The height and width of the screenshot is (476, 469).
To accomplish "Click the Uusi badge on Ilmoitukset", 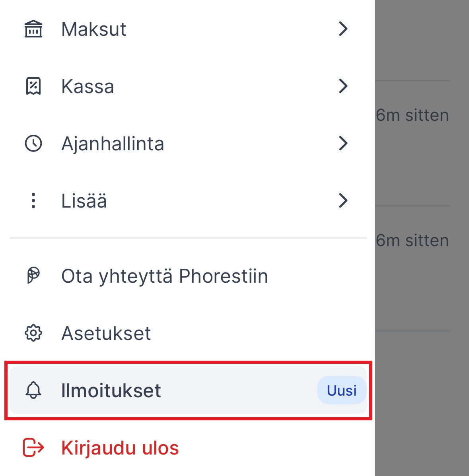I will click(x=342, y=391).
